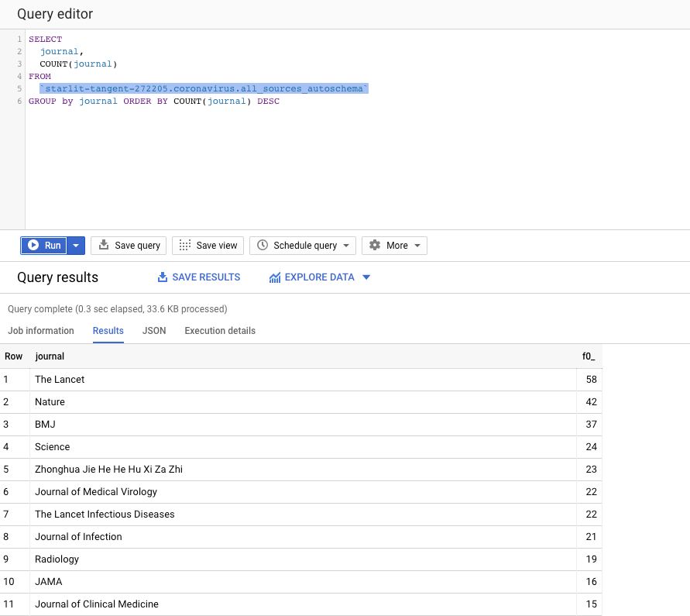Click count value 19 for Radiology
Screen dimensions: 690x616
pyautogui.click(x=591, y=559)
